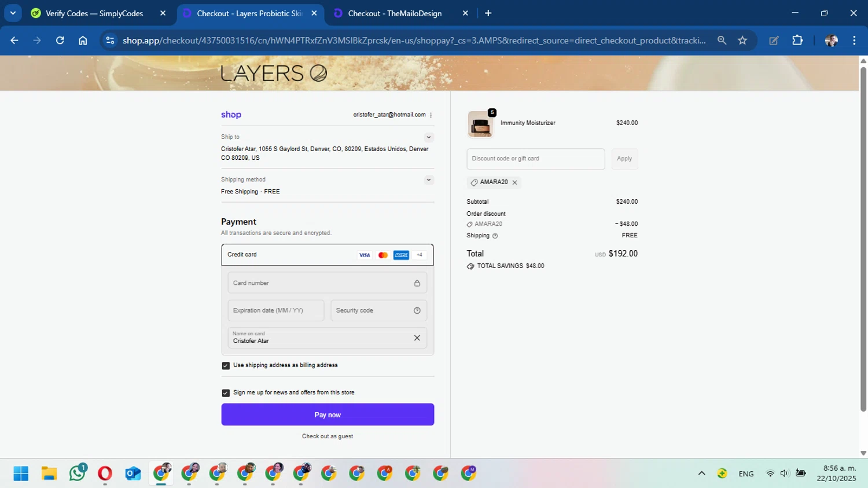Image resolution: width=868 pixels, height=488 pixels.
Task: Open the Chrome three-dot menu
Action: click(854, 41)
